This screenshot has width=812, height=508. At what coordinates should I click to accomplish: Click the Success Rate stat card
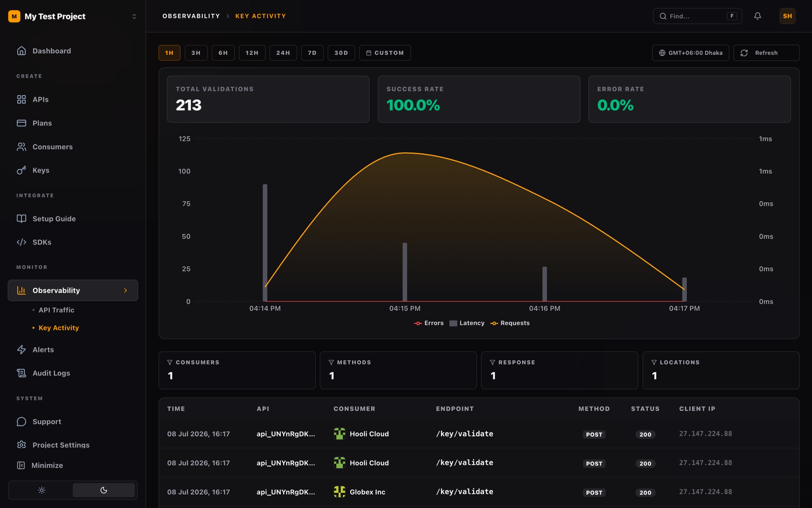click(479, 99)
